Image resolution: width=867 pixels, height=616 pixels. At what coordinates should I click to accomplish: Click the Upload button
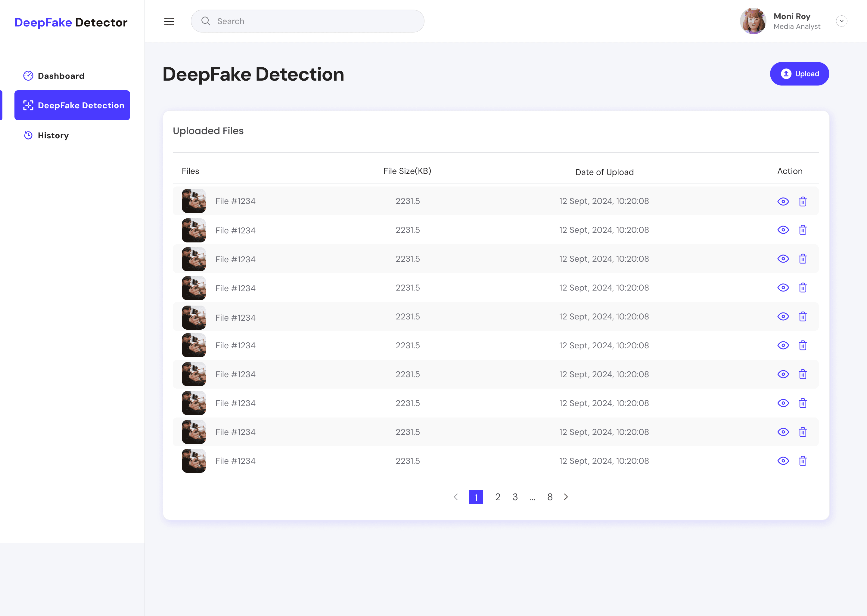pos(800,74)
